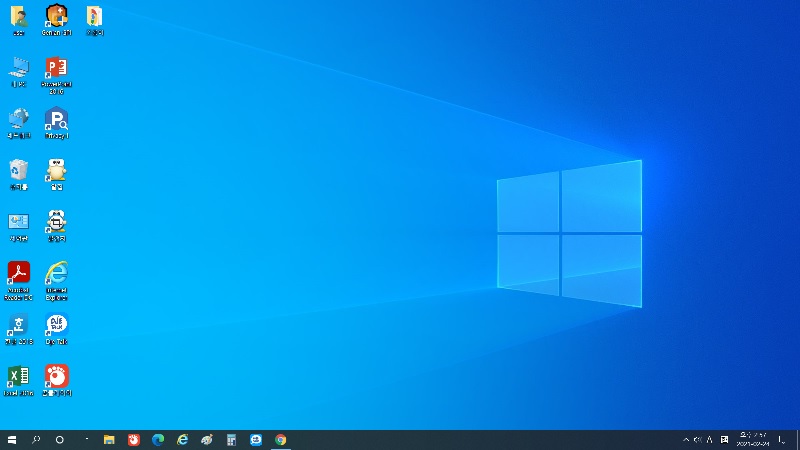
Task: Launch the Hangul 2018 desktop shortcut
Action: [19, 330]
